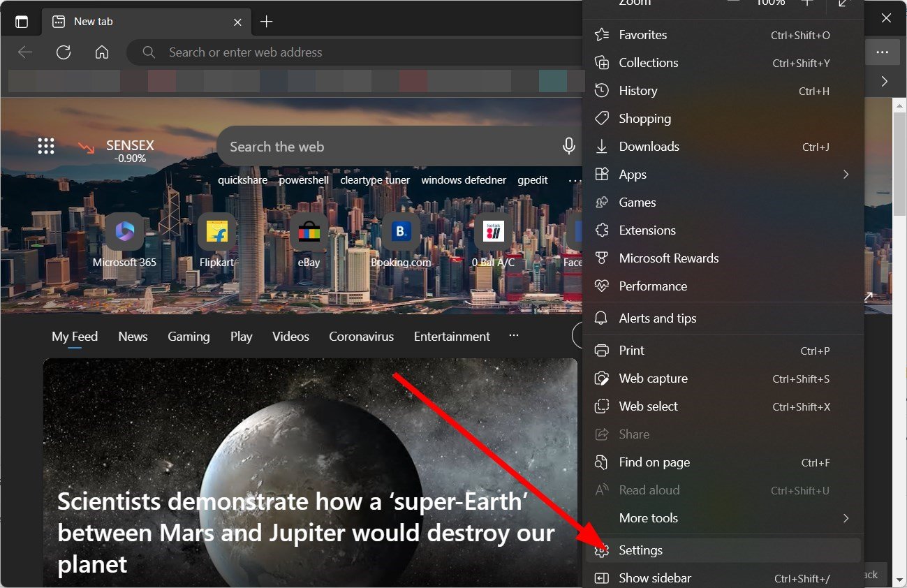Open Performance menu entry
This screenshot has width=907, height=588.
coord(723,286)
